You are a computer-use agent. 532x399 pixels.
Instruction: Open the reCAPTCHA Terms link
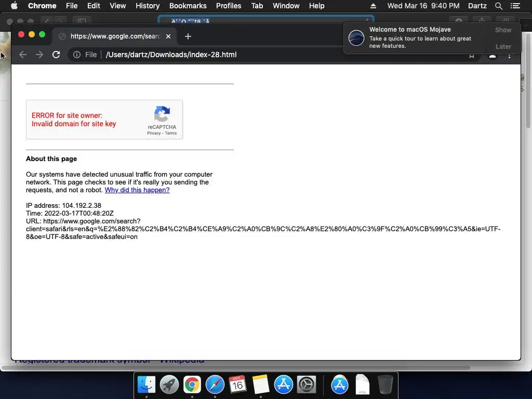click(170, 133)
